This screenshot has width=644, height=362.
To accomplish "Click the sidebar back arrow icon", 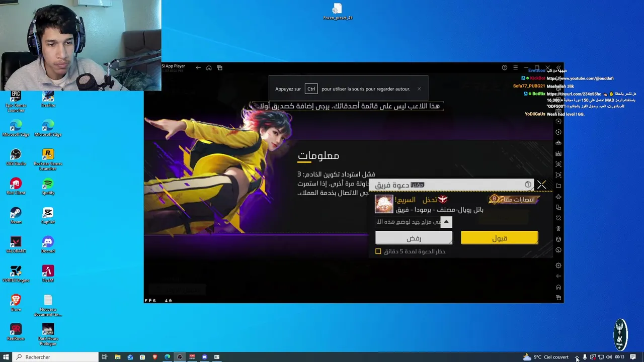I will [x=558, y=276].
